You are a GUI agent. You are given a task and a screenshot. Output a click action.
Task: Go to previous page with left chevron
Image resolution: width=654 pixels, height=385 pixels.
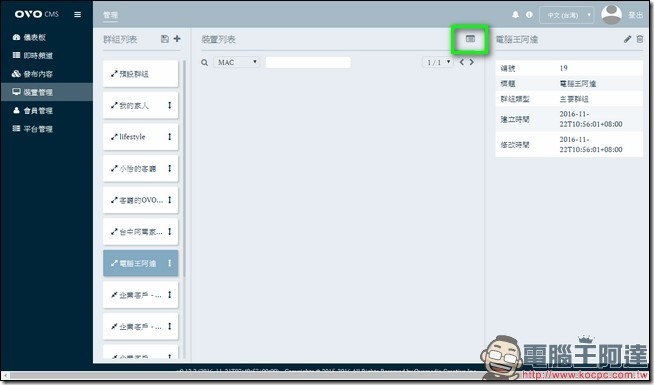point(462,62)
